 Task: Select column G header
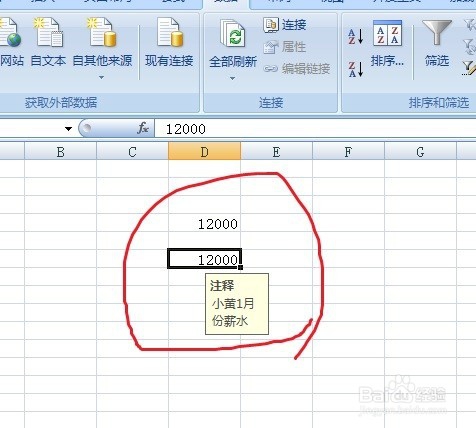420,152
